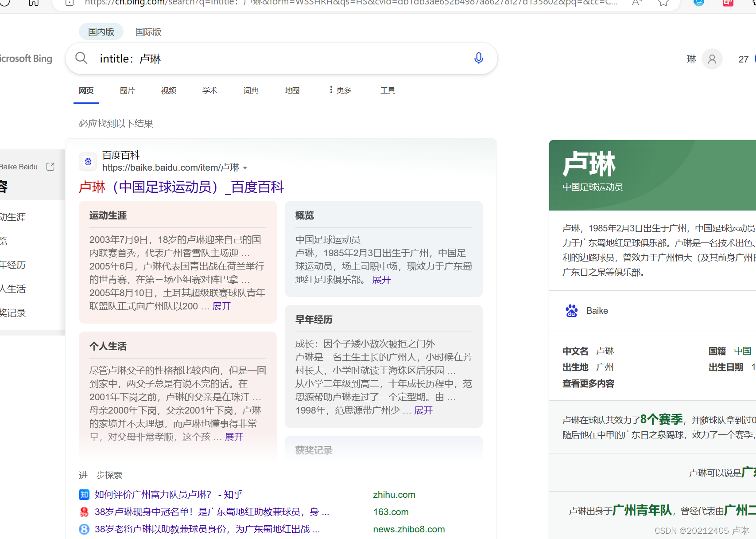Click the 163.com domain text
Screen dimensions: 756x539
click(x=391, y=512)
